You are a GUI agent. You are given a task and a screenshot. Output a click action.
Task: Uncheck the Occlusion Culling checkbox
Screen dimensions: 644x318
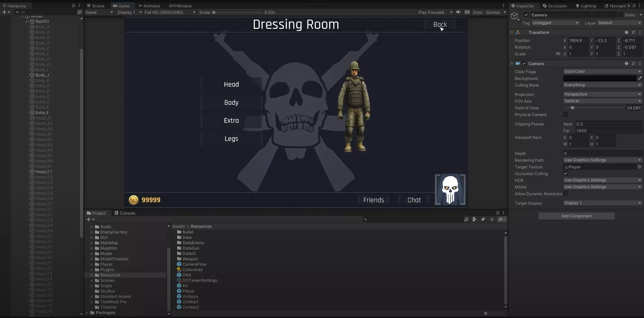point(565,174)
